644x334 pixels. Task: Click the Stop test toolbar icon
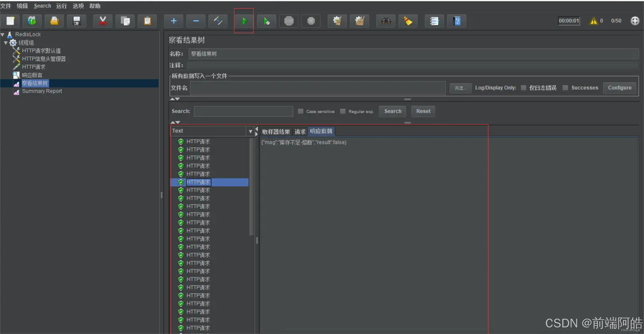click(289, 21)
